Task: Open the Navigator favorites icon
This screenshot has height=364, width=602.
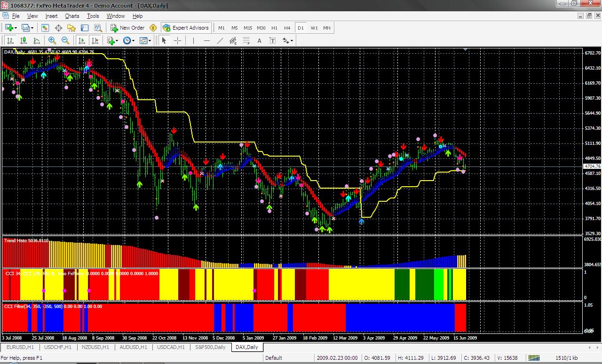Action: 71,28
